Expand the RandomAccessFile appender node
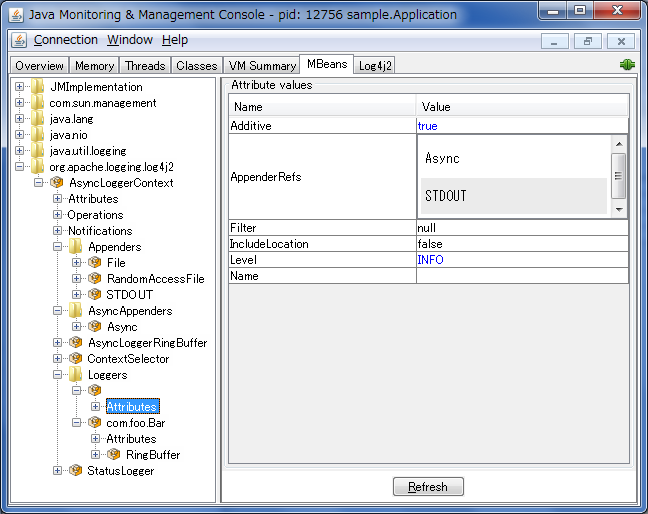 click(77, 279)
